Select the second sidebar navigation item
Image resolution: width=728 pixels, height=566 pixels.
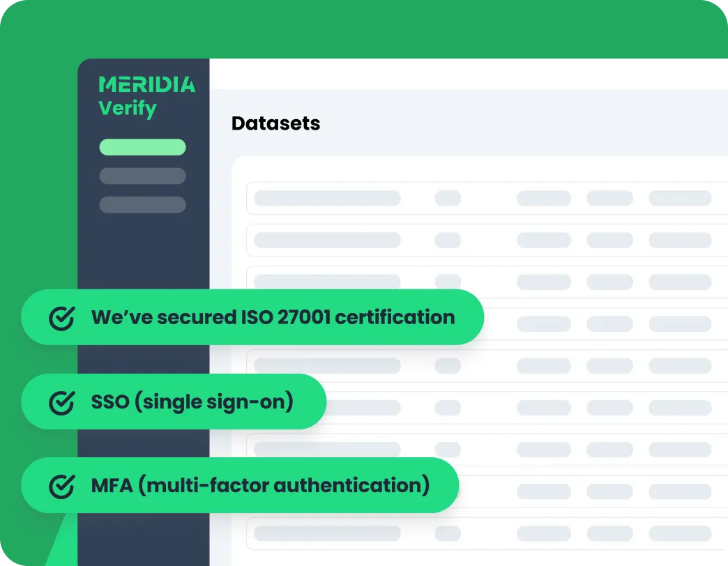click(x=142, y=176)
